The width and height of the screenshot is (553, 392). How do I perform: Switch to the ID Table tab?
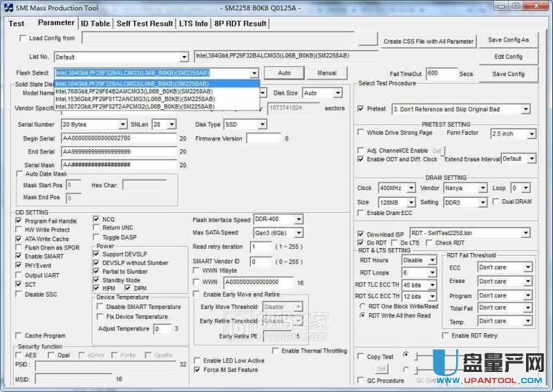click(95, 23)
